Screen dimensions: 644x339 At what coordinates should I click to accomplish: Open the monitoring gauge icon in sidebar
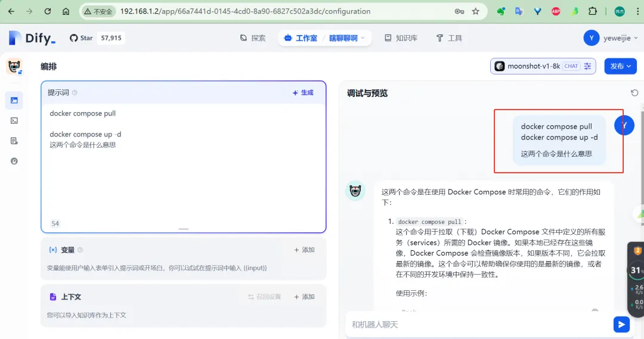point(14,161)
